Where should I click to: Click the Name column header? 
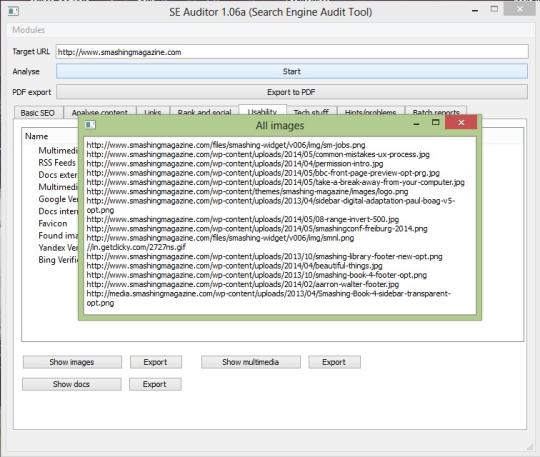pyautogui.click(x=37, y=136)
